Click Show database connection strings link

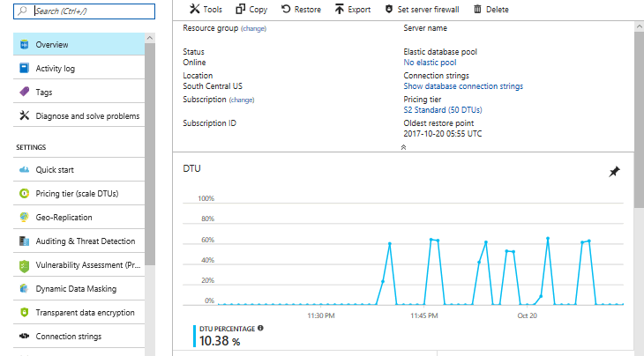[463, 86]
